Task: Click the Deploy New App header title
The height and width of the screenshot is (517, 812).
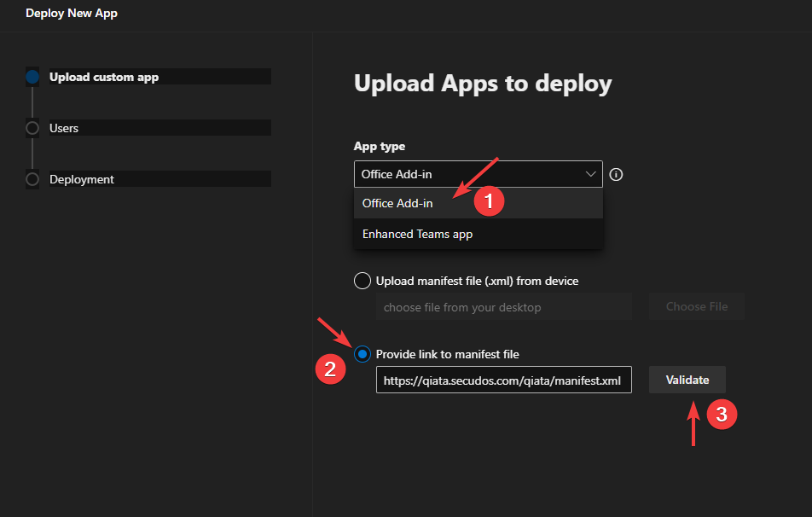Action: coord(72,14)
